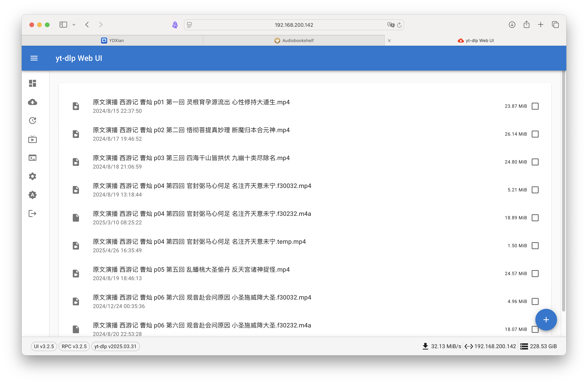The image size is (588, 384).
Task: Click file icon of p04 f30232.m4a
Action: [76, 218]
